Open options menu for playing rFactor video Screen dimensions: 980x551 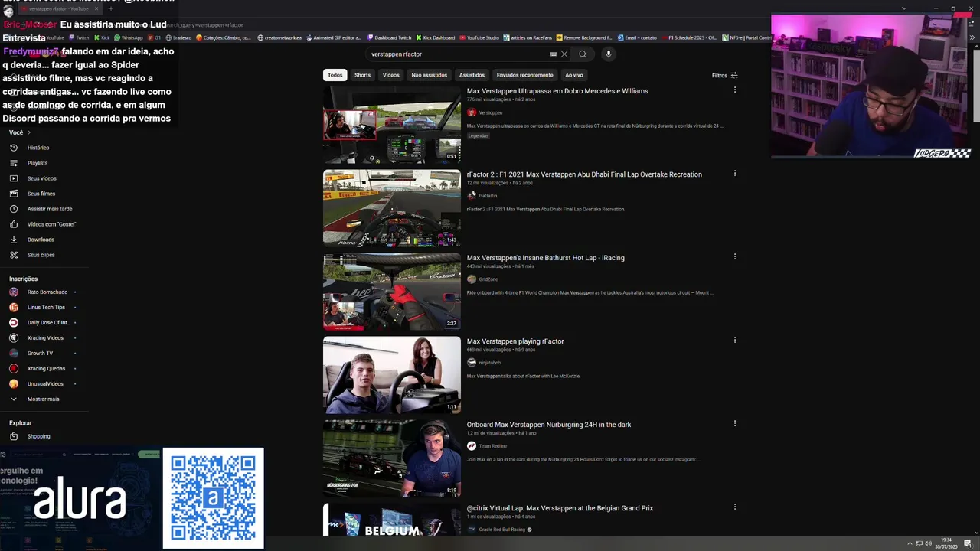point(735,341)
